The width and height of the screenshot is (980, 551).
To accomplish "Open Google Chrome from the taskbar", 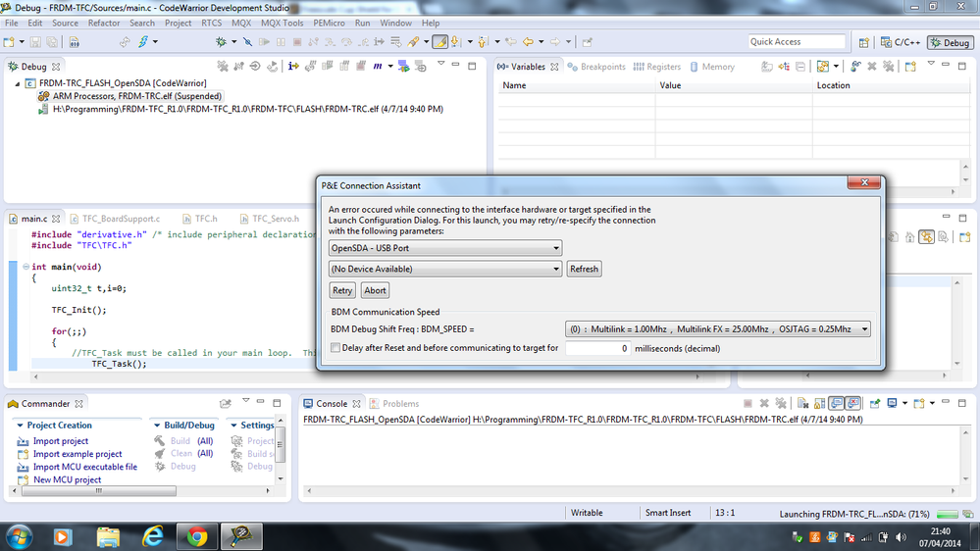I will (x=197, y=536).
